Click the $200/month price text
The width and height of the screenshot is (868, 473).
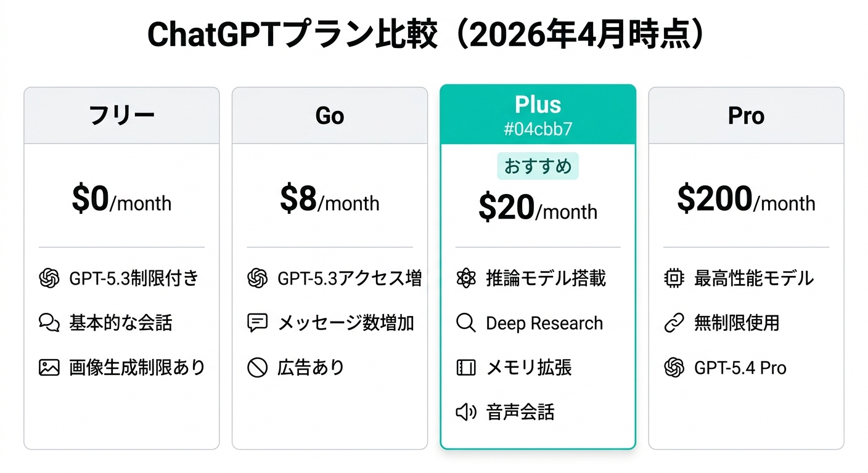746,200
